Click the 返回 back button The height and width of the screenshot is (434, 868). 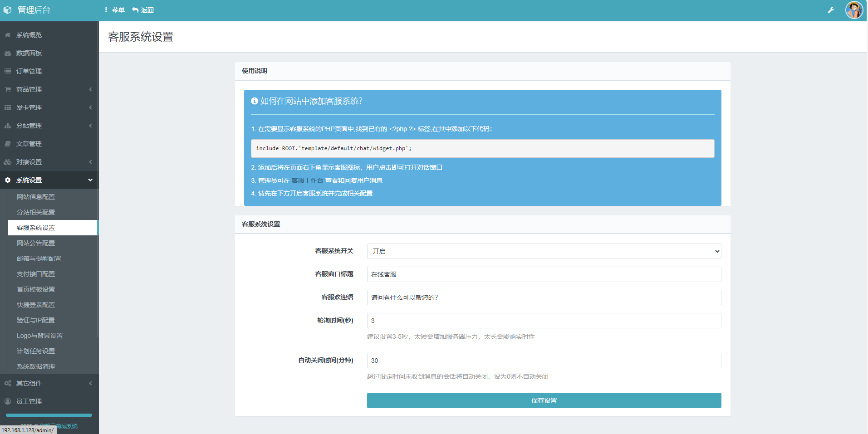click(x=143, y=10)
